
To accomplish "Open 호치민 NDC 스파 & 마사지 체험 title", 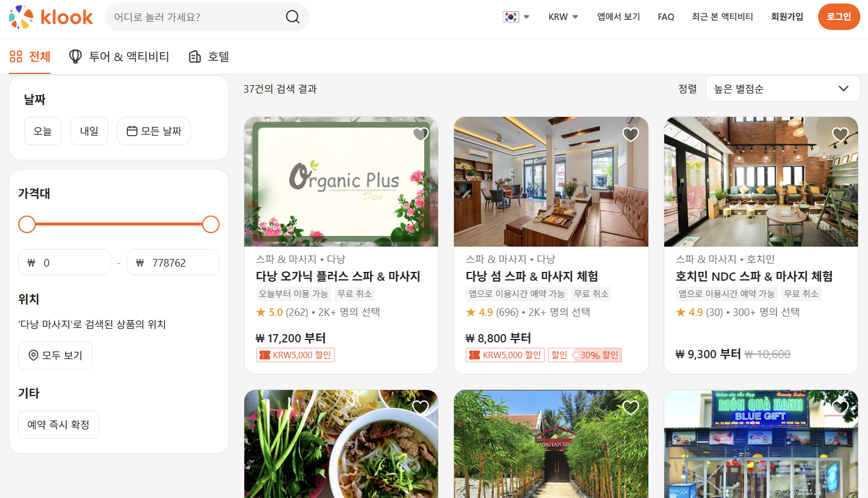I will pyautogui.click(x=754, y=276).
